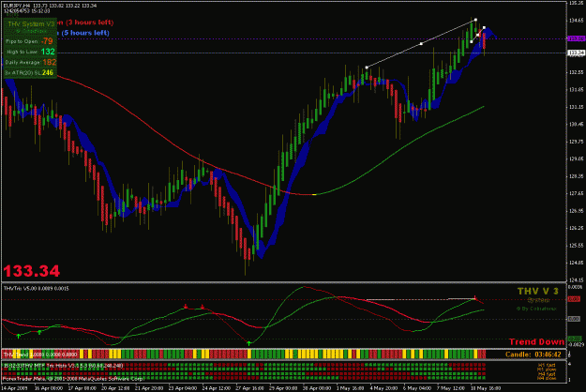Screen dimensions: 586x392
Task: Select the trendline start point near 1 May
Action: pyautogui.click(x=367, y=68)
